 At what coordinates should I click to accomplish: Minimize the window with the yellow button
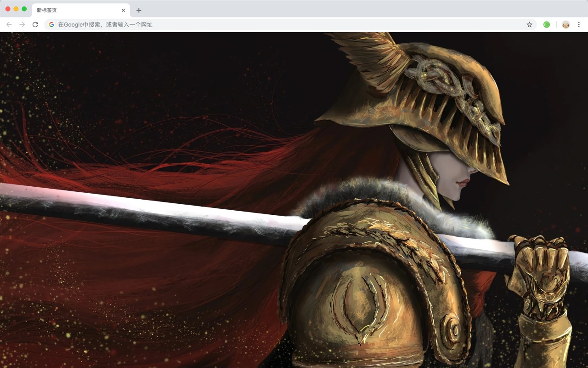coord(16,9)
